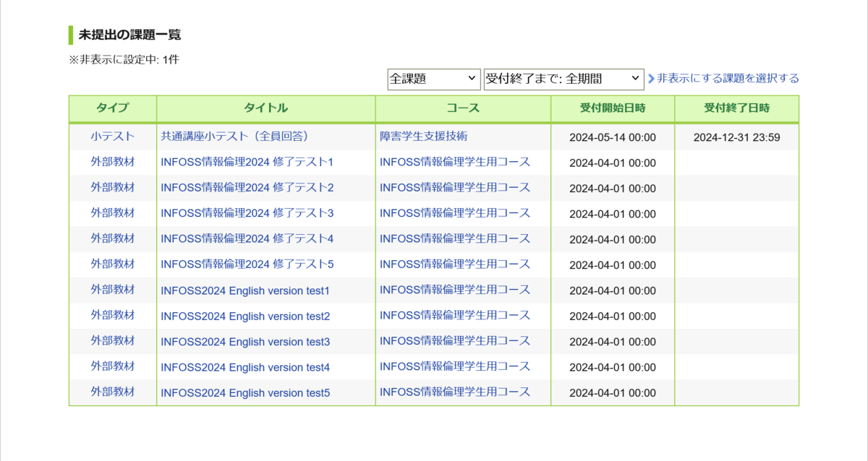Screen dimensions: 868x461
Task: Click start date in 修了テスト1 row
Action: click(x=613, y=163)
